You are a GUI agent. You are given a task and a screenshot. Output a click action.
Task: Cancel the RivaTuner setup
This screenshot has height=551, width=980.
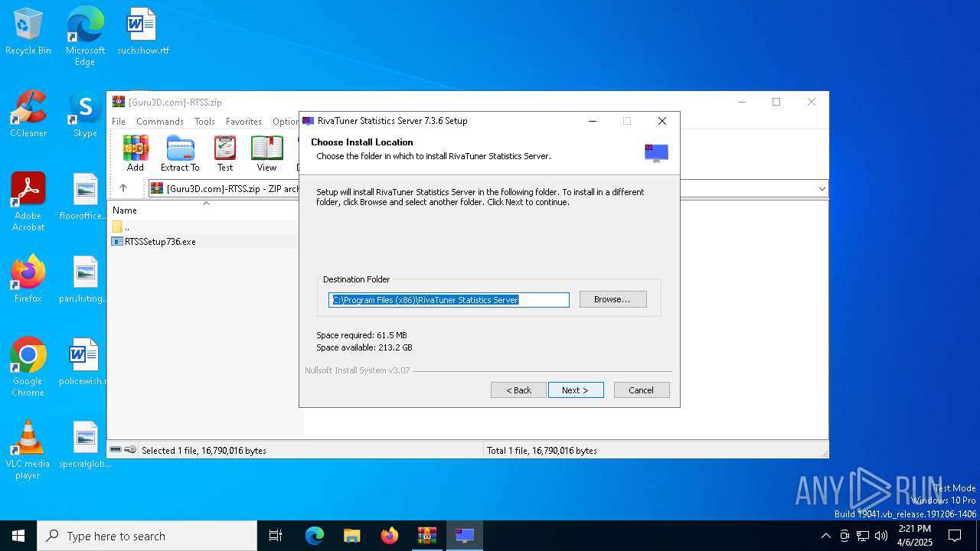(642, 390)
